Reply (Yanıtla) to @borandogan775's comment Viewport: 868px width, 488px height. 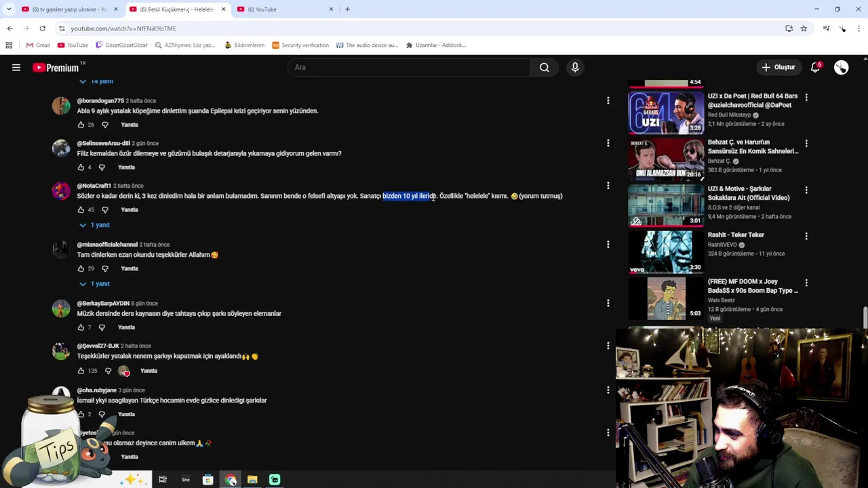pyautogui.click(x=130, y=125)
